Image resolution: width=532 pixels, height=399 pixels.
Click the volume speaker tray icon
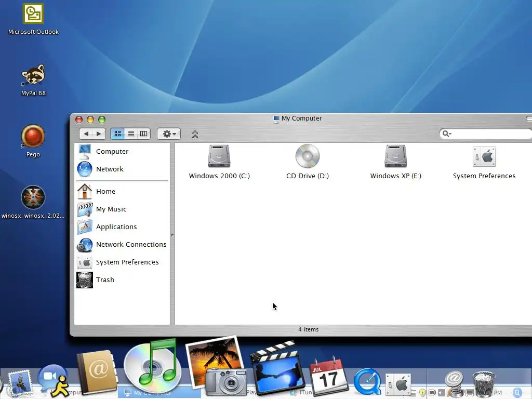(x=442, y=393)
